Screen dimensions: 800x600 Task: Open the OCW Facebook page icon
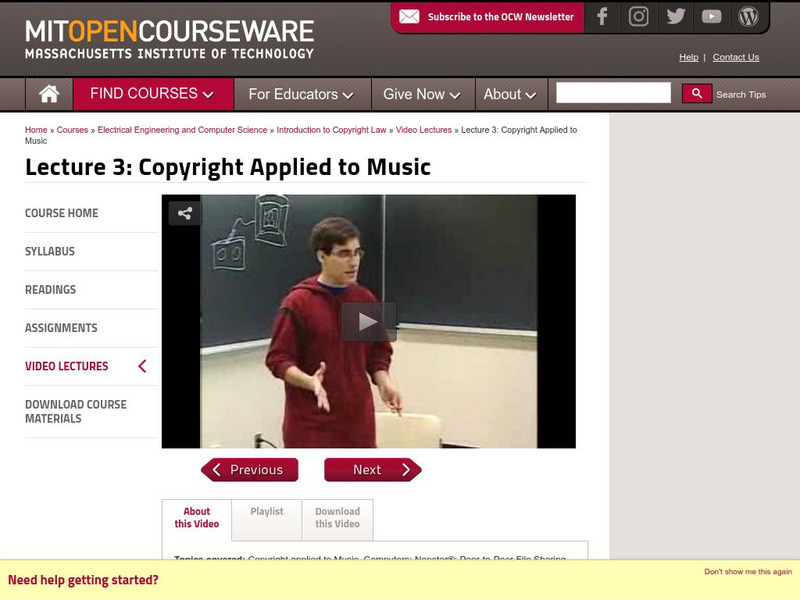[603, 16]
